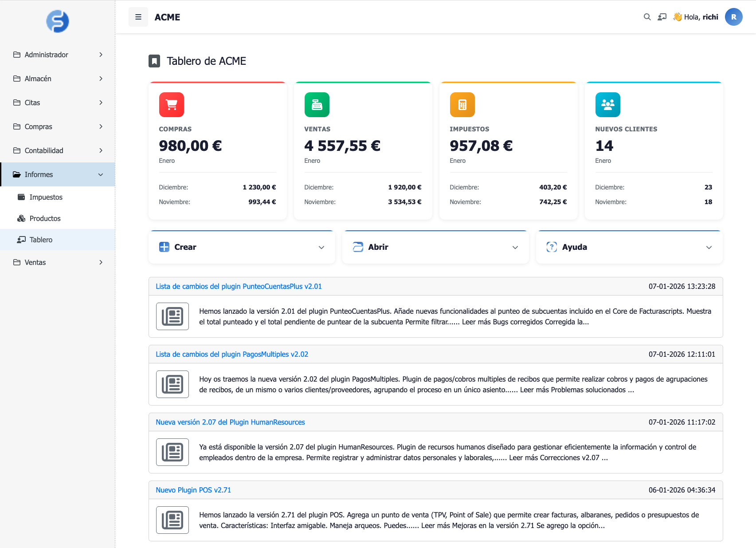This screenshot has width=756, height=548.
Task: Click the hamburger menu toggle button
Action: (x=138, y=17)
